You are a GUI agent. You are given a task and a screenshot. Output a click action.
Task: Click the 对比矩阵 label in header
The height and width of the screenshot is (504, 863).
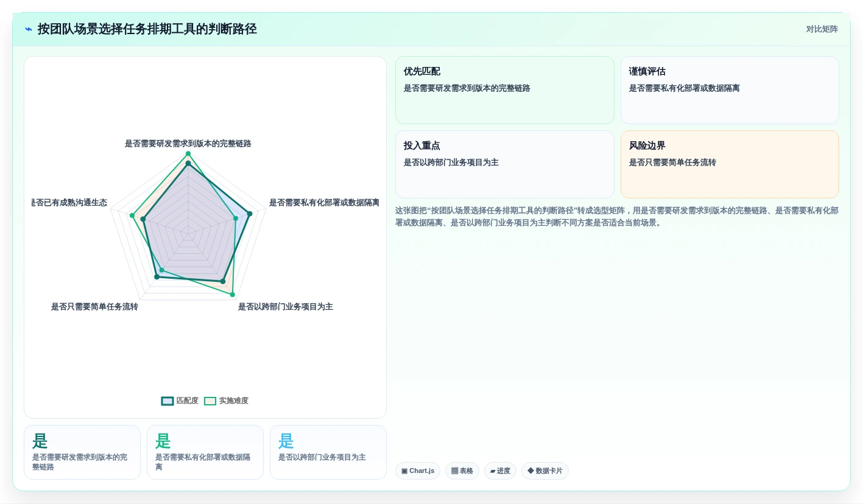822,29
